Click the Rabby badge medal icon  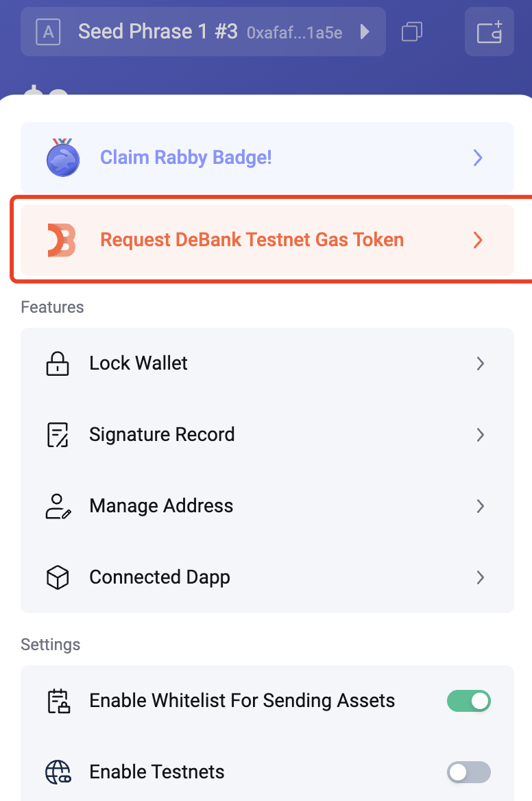point(62,158)
